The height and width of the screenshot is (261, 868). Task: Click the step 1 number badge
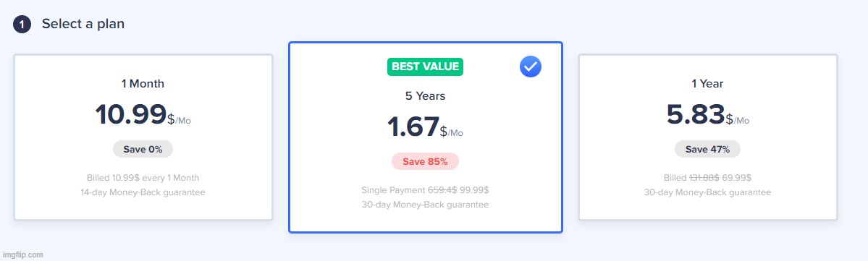click(x=22, y=25)
